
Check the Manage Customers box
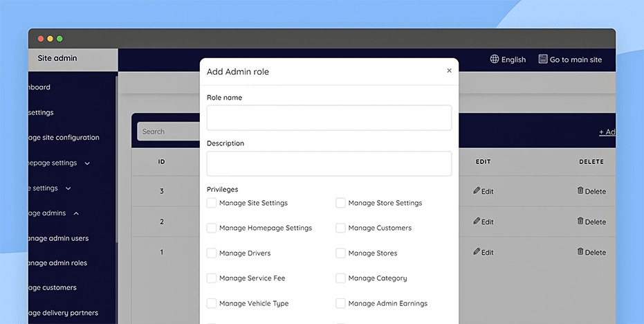340,228
